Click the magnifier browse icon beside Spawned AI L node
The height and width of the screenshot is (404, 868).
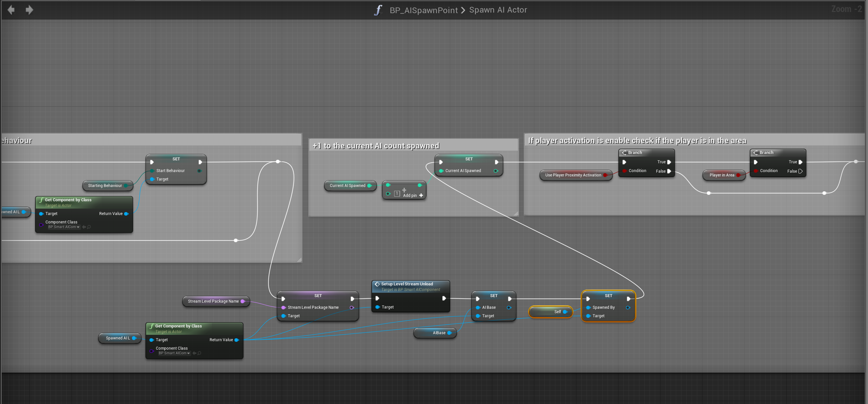[199, 353]
